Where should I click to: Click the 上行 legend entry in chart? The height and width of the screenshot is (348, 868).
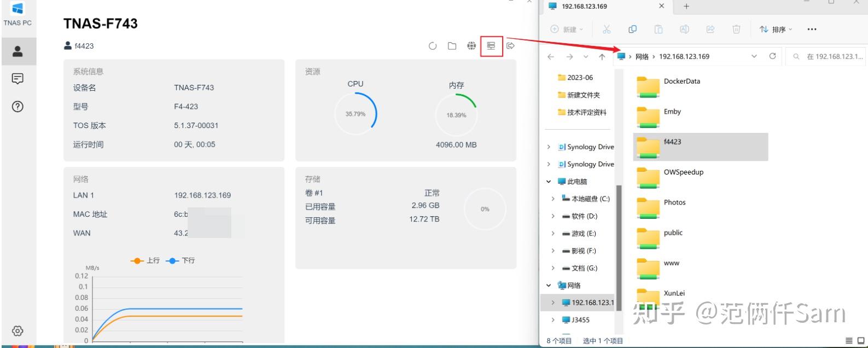[145, 260]
